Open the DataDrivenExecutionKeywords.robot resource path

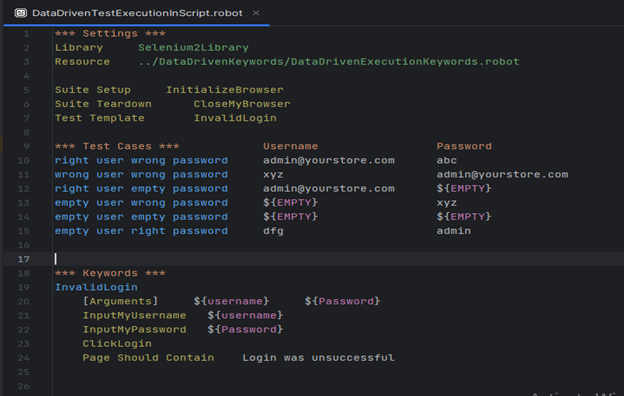[329, 62]
